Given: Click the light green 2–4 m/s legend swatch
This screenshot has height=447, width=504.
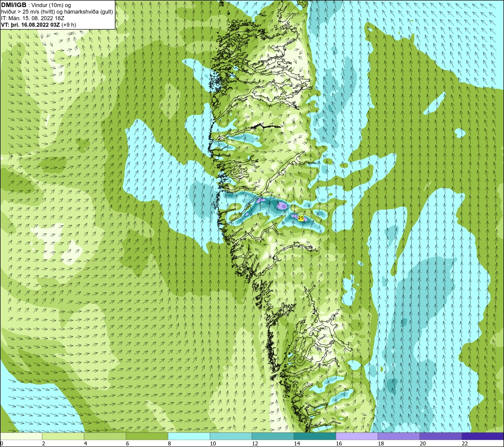Looking at the screenshot, I should [x=63, y=436].
